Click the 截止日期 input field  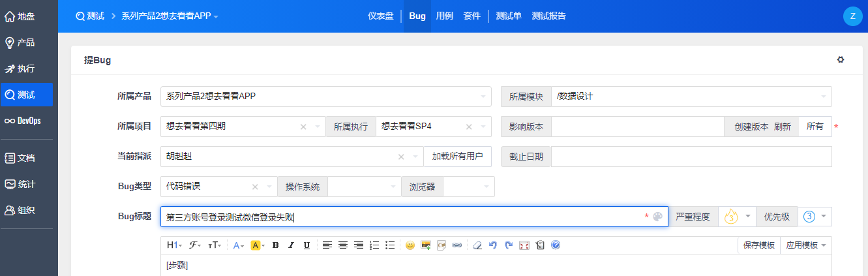tap(691, 157)
